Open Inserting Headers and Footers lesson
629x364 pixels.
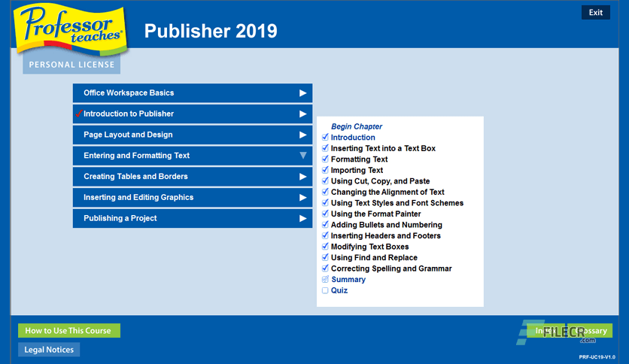386,235
